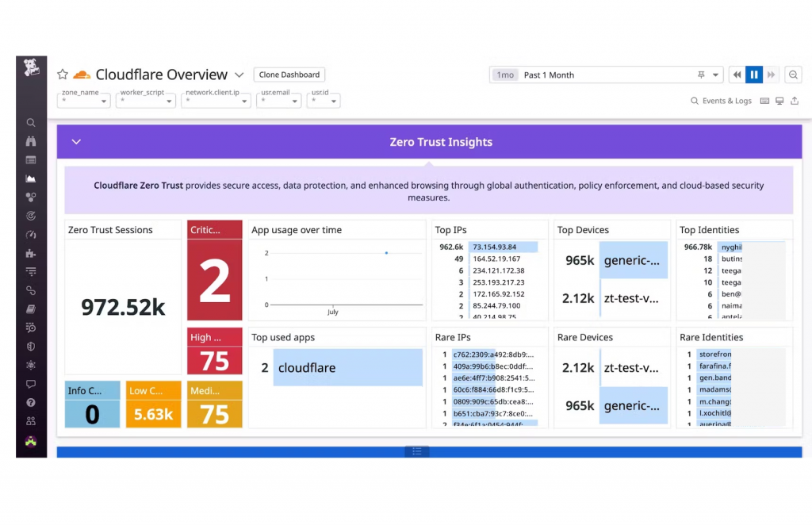
Task: Click the pin icon in time range box
Action: (x=701, y=75)
